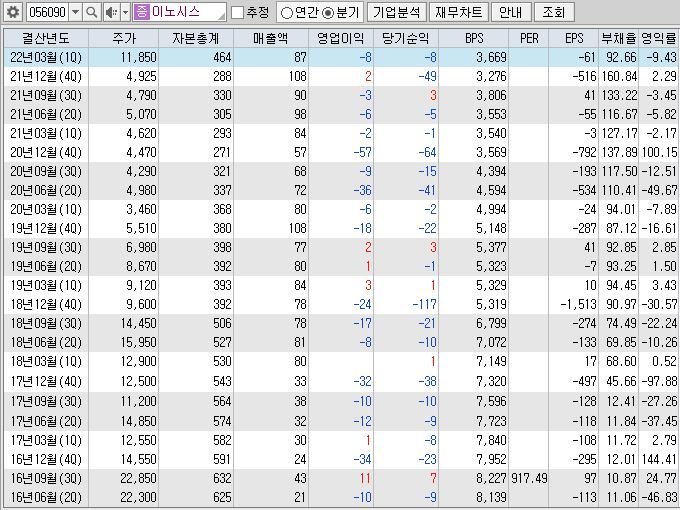
Task: Select the 21년12월(4Q) row label
Action: 46,76
